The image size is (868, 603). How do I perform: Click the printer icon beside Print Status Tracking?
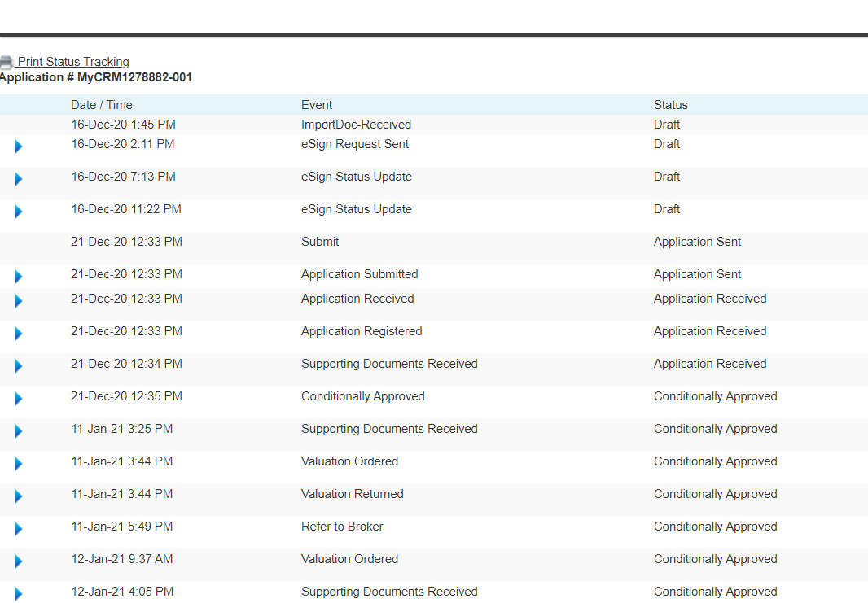(7, 61)
